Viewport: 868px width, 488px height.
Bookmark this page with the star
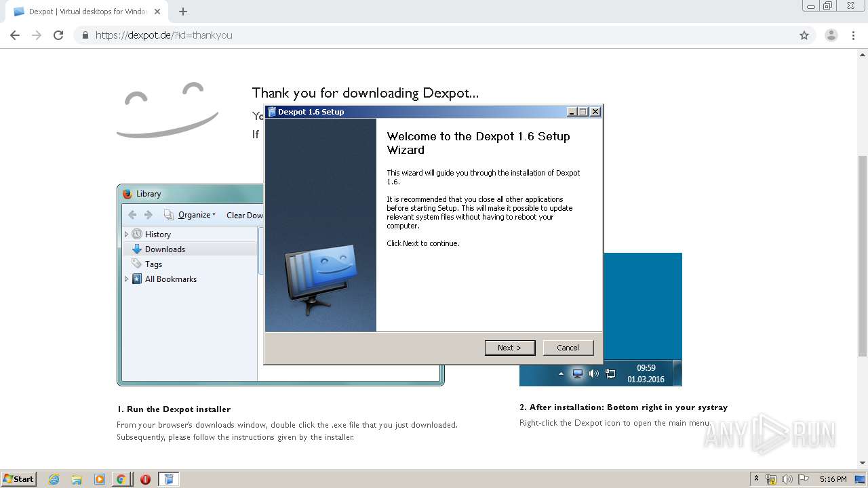(x=804, y=35)
